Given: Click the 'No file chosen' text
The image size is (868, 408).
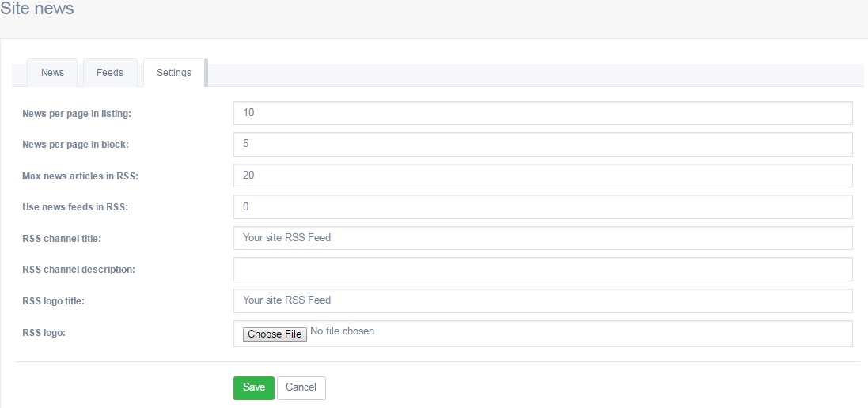Looking at the screenshot, I should coord(342,331).
